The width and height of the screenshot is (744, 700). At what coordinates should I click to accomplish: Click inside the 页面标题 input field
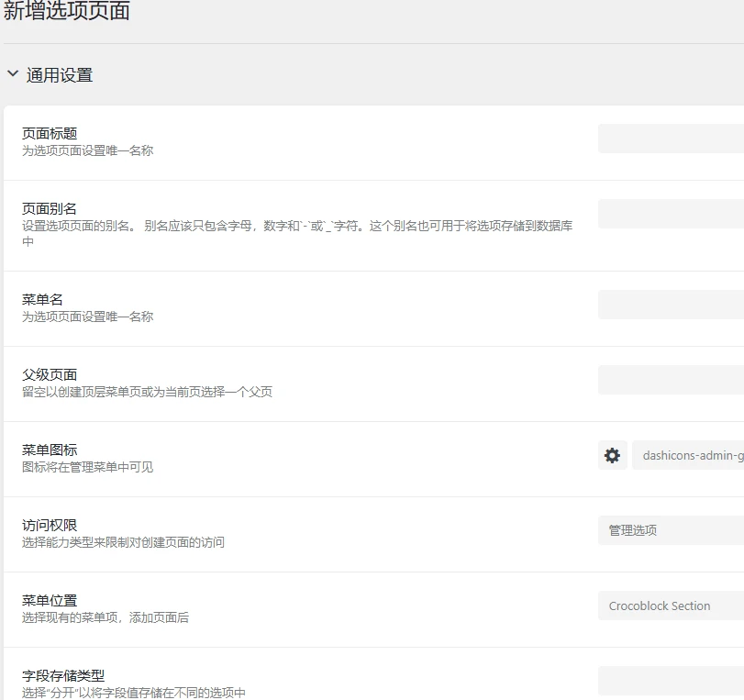click(x=670, y=139)
